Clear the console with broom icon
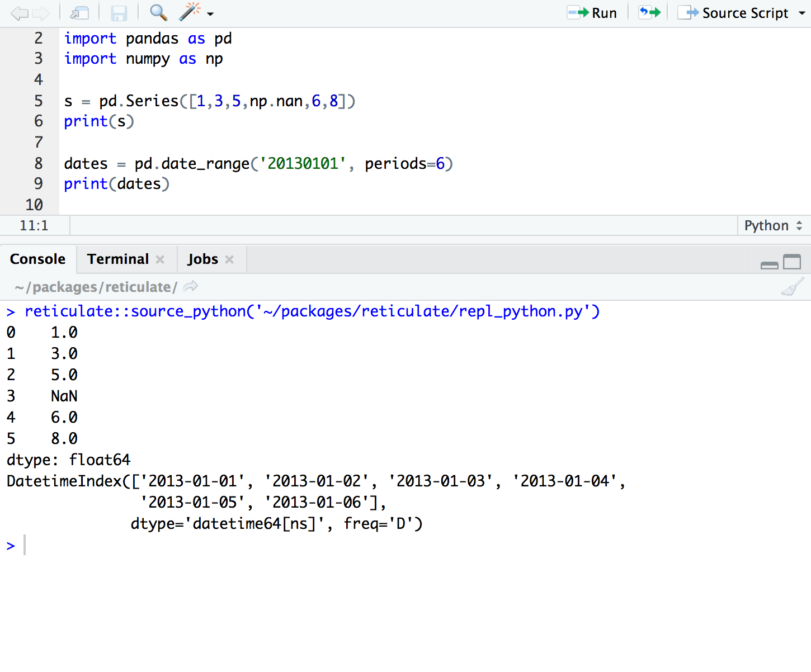 click(792, 287)
